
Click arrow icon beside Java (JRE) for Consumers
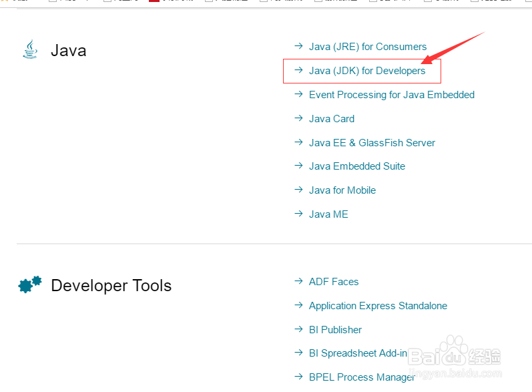click(298, 46)
